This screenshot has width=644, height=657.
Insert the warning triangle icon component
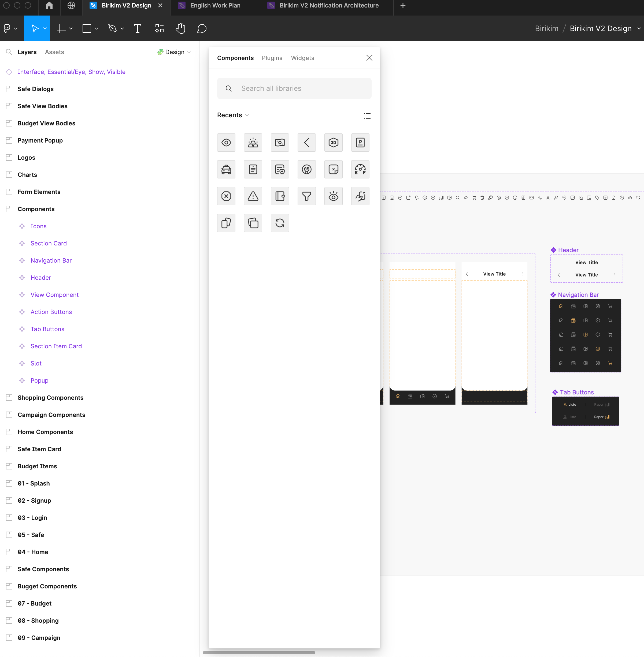[x=253, y=196]
